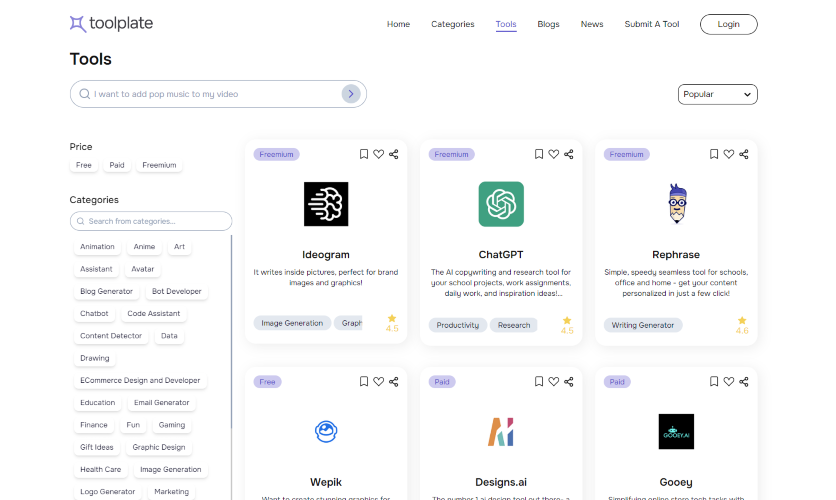This screenshot has width=836, height=500.
Task: Share the Designs.ai tool card
Action: [x=568, y=381]
